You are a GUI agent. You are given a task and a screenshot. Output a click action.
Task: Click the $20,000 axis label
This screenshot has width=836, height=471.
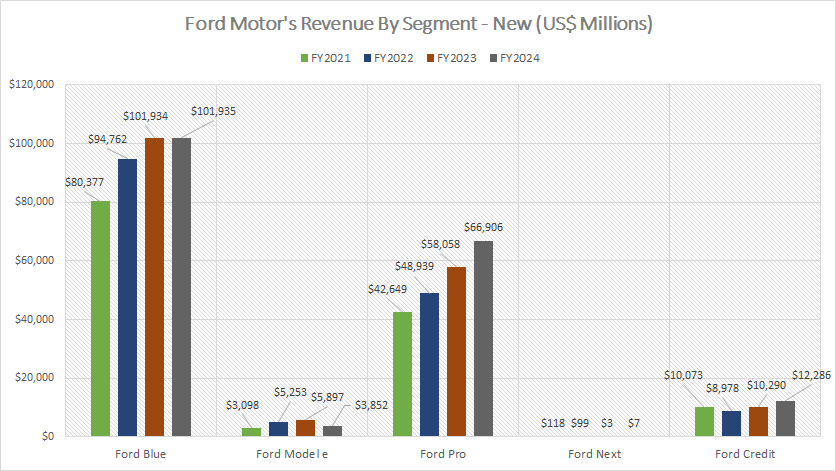(35, 378)
